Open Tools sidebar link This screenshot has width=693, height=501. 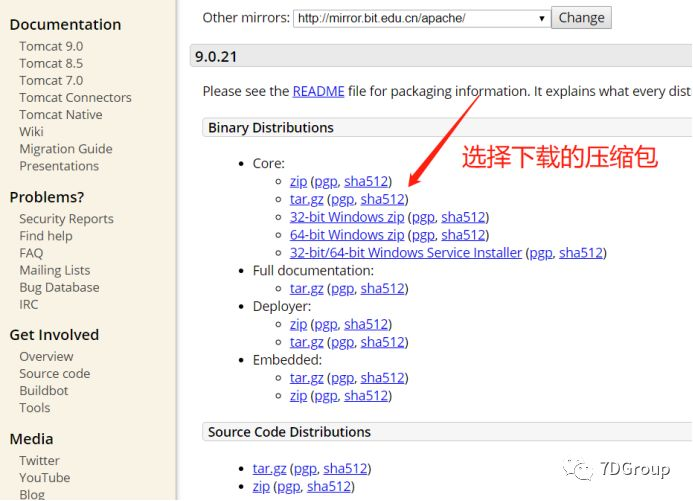pyautogui.click(x=34, y=408)
